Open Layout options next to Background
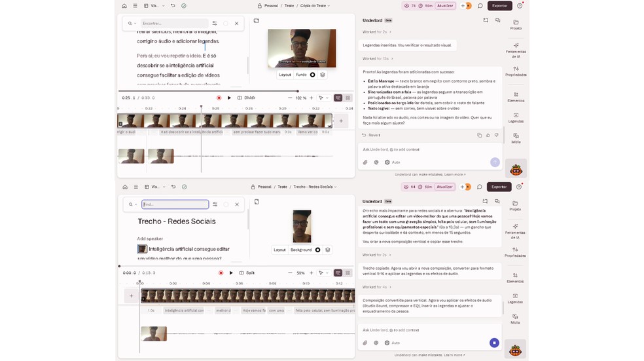Viewport: 644px width, 361px height. [x=279, y=250]
